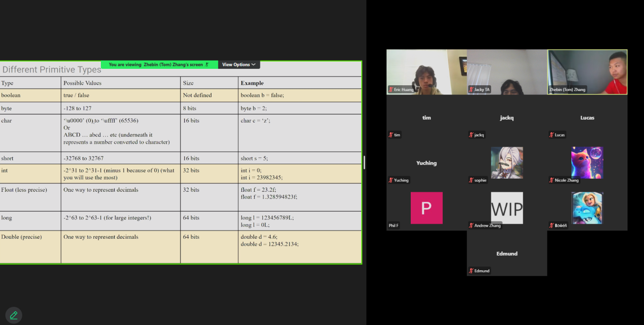The width and height of the screenshot is (644, 325).
Task: Click the 'Different Primitive Types' slide title
Action: 51,70
